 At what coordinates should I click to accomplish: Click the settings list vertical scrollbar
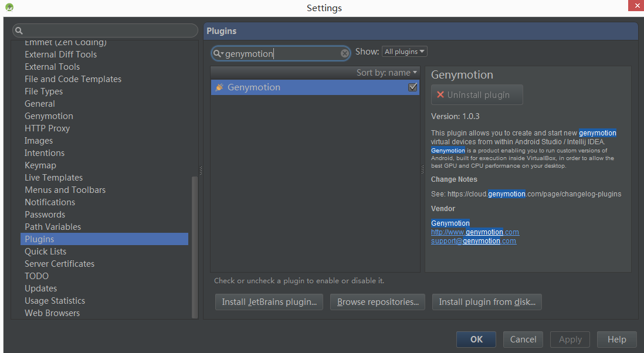click(195, 246)
